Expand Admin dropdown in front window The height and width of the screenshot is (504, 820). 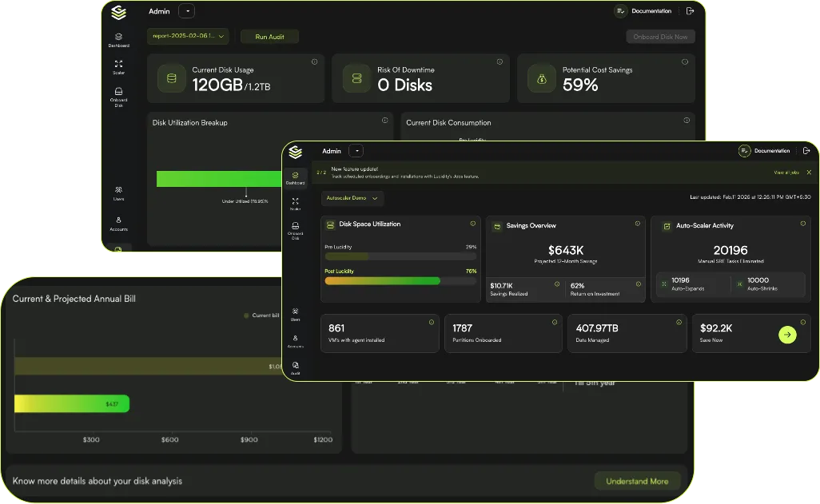[x=356, y=151]
